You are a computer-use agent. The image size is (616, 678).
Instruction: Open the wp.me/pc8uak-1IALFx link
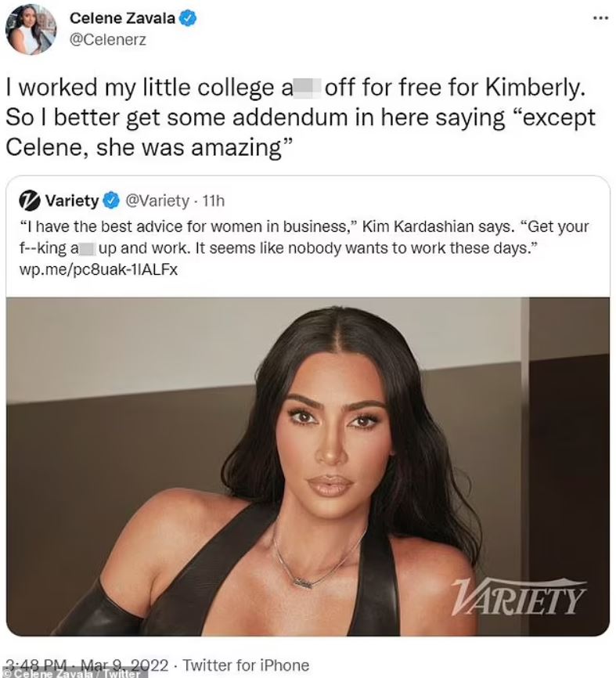click(x=99, y=270)
